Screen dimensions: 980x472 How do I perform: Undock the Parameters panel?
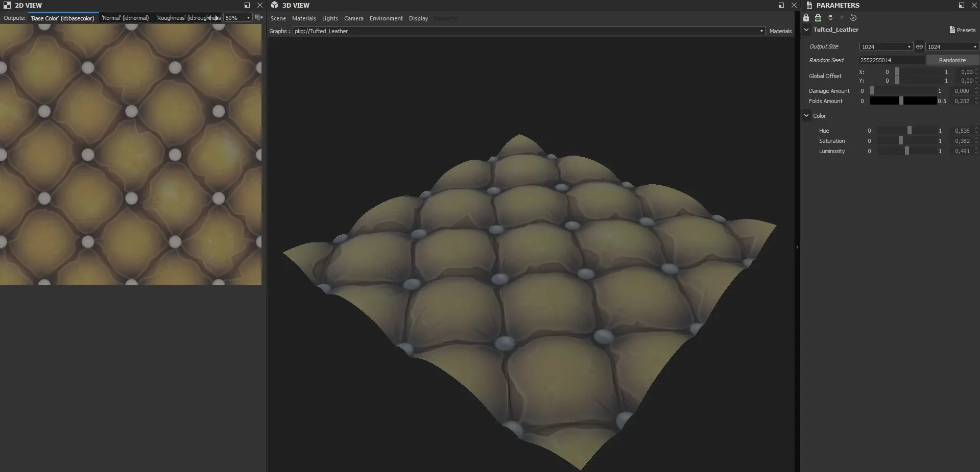(x=962, y=5)
